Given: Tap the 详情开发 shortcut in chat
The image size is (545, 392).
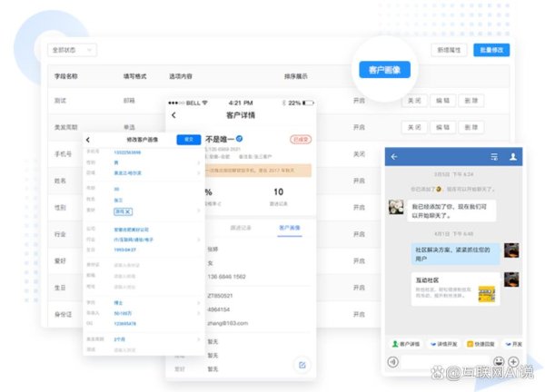Looking at the screenshot, I should tap(443, 344).
